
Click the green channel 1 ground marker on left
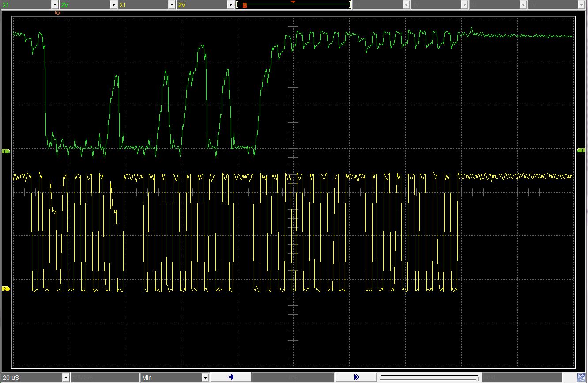pos(6,151)
